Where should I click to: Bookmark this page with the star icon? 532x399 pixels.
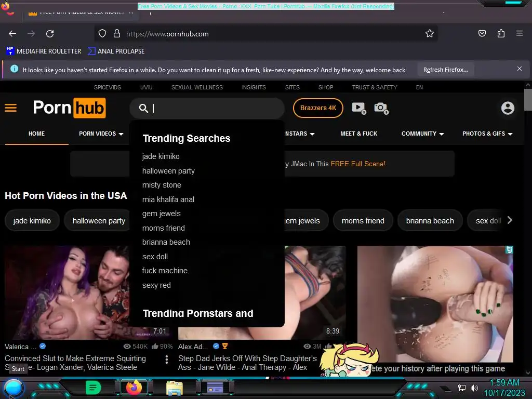tap(430, 34)
